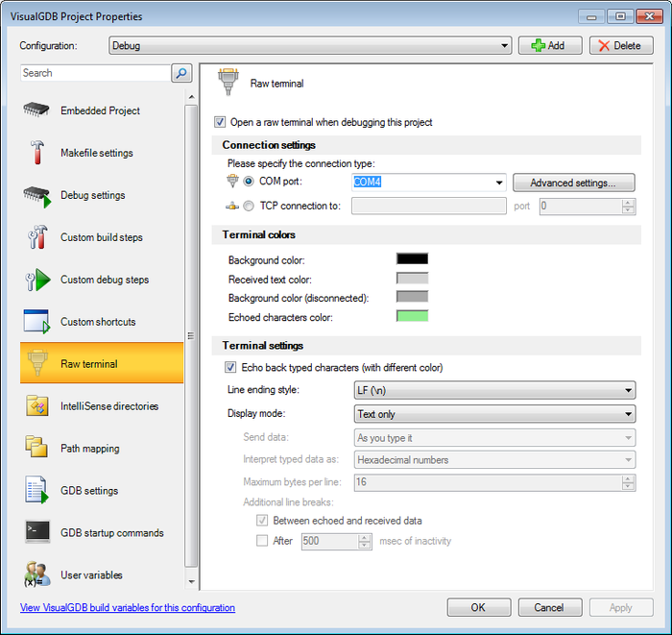This screenshot has width=672, height=635.
Task: Click the Add configuration button
Action: 550,45
